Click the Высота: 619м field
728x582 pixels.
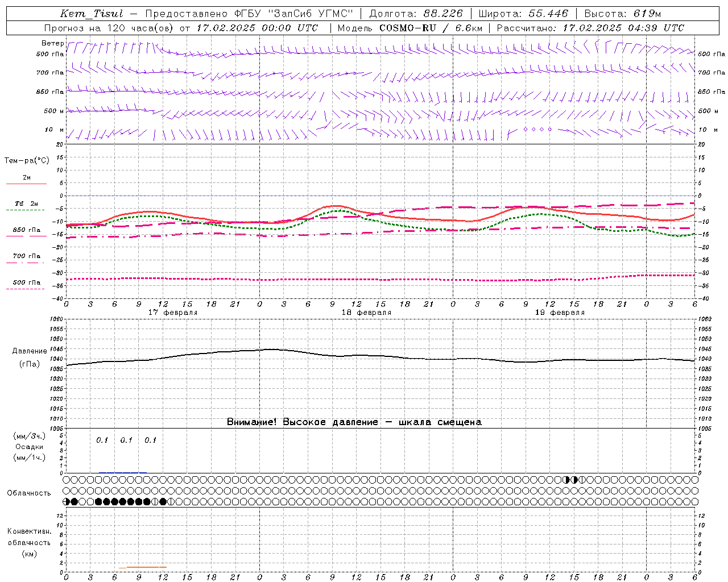click(623, 14)
